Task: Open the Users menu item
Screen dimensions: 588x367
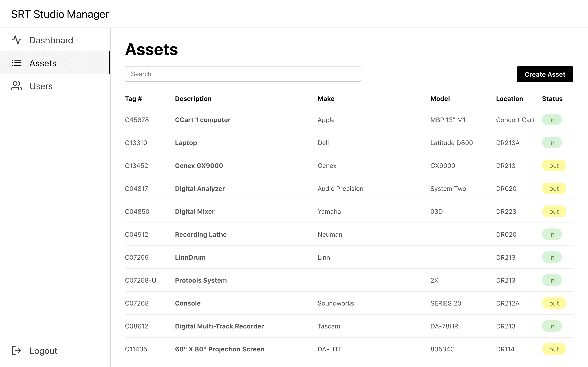Action: pos(41,86)
